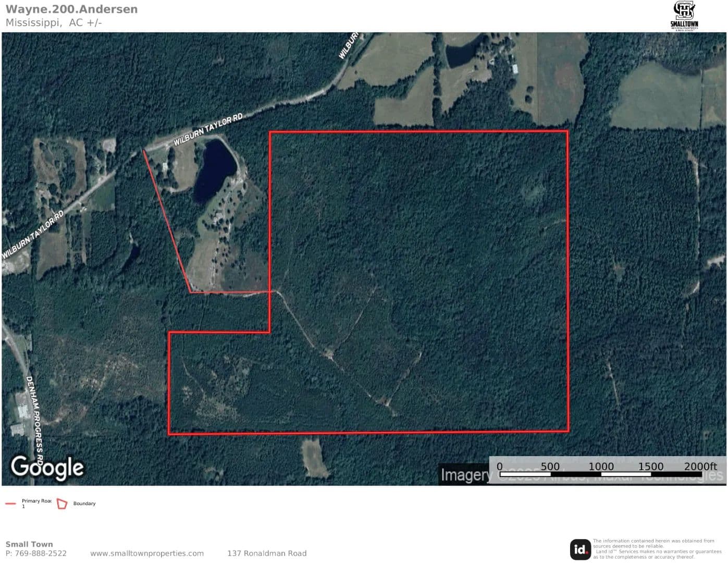The width and height of the screenshot is (728, 563).
Task: Open the www.smalltownproperties.com link
Action: tap(147, 554)
